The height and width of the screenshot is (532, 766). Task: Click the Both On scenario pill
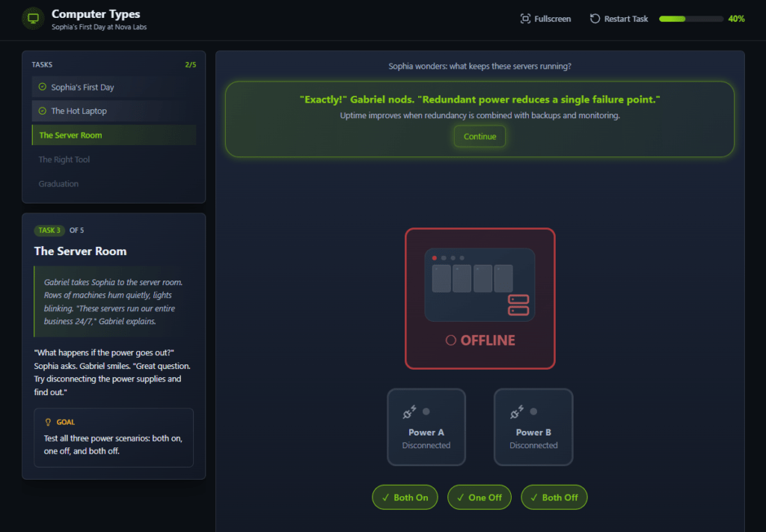(405, 498)
